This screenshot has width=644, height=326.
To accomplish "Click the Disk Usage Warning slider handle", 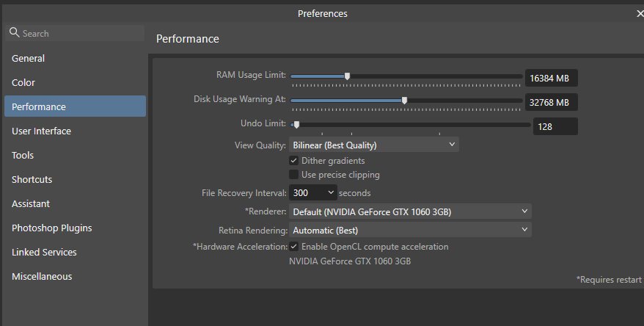I will coord(405,101).
